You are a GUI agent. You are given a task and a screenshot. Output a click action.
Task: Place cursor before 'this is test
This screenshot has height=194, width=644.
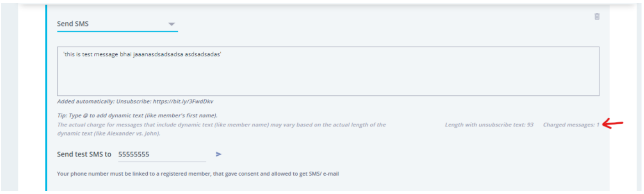click(x=64, y=54)
